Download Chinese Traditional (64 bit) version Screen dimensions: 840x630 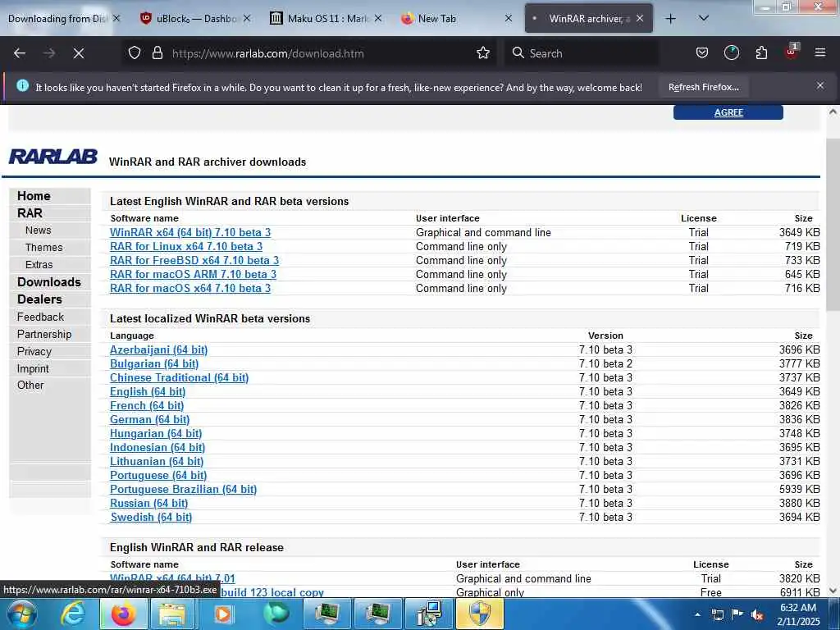tap(179, 377)
